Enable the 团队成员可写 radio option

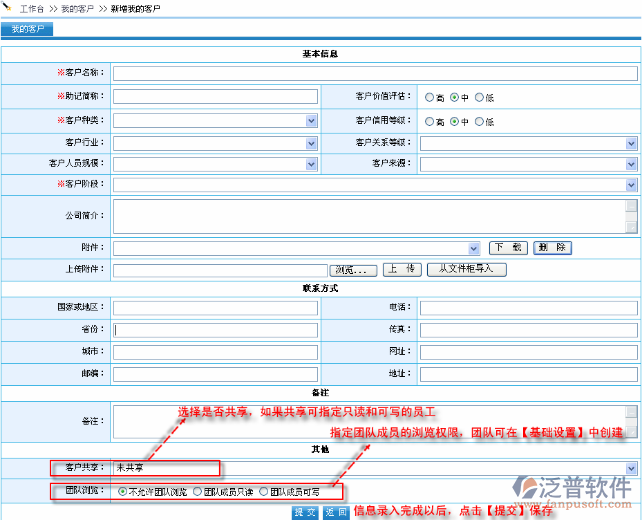pyautogui.click(x=264, y=492)
